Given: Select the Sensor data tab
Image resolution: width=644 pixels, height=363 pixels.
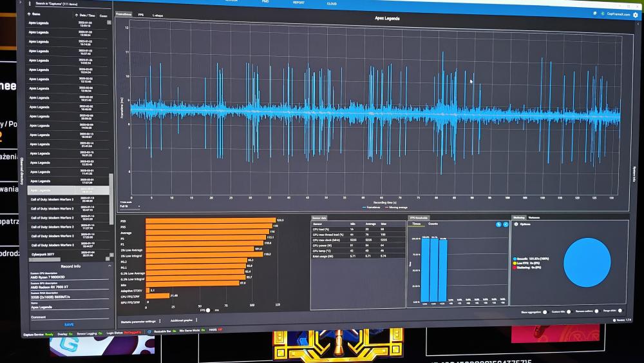Looking at the screenshot, I should point(319,218).
